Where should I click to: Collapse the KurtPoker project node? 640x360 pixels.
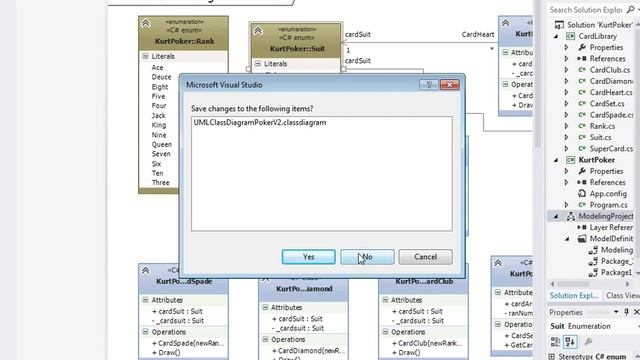pos(556,160)
